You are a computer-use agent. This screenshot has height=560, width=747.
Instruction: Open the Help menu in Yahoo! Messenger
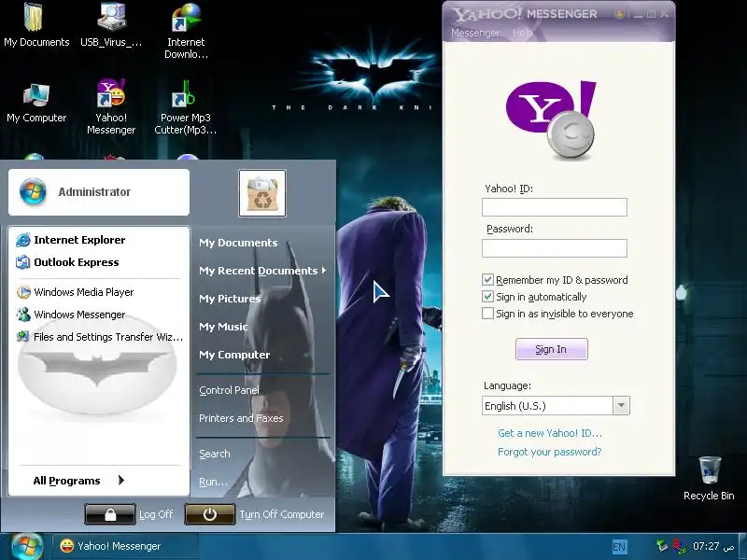523,33
